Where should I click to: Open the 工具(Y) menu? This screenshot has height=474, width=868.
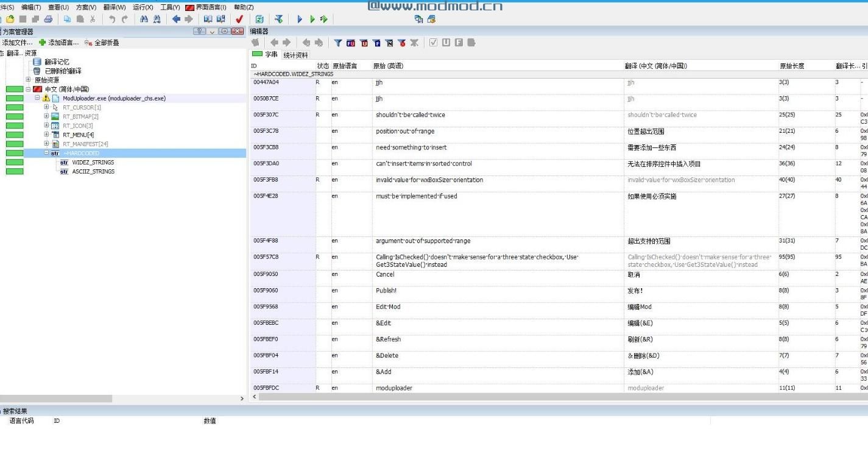(170, 7)
